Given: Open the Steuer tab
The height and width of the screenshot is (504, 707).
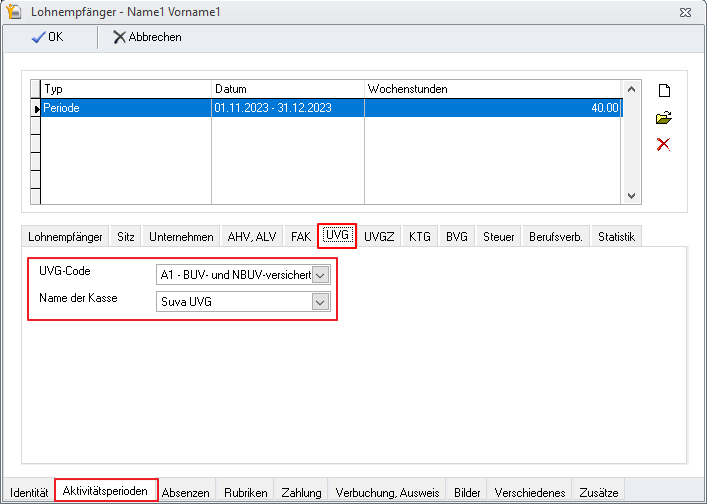Looking at the screenshot, I should (499, 237).
